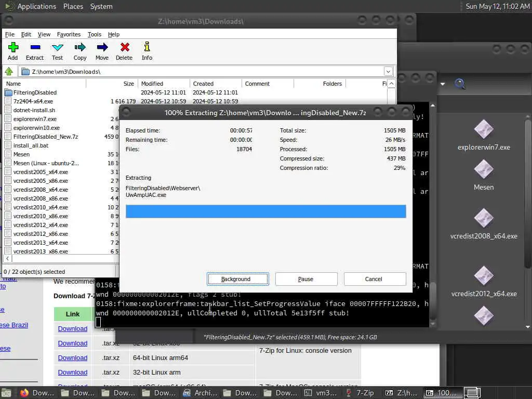Select vcredist2005_x64.exe row
This screenshot has width=532, height=399.
click(41, 171)
